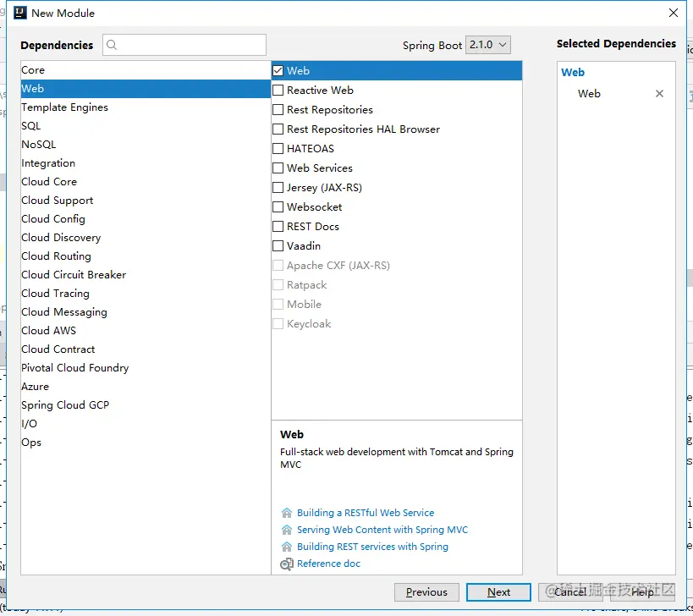Uncheck the Web dependency checkbox
Viewport: 693px width, 616px height.
(278, 71)
